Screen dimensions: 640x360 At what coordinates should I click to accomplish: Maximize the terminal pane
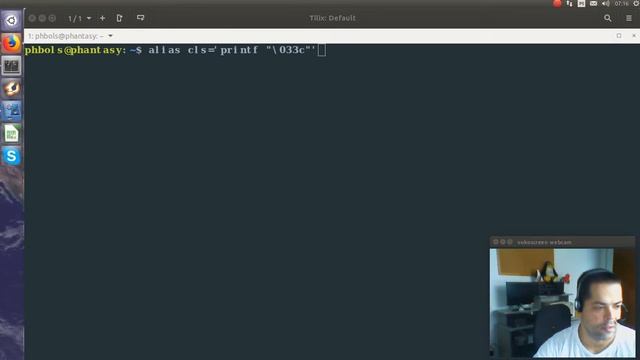pos(619,36)
